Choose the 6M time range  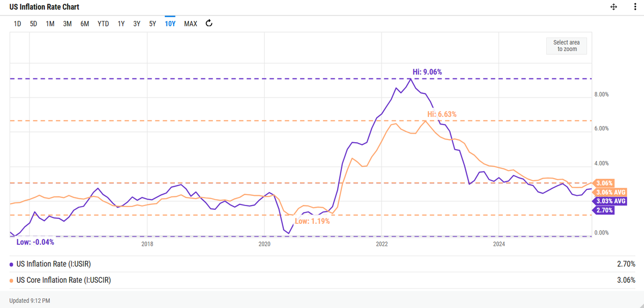[x=84, y=24]
